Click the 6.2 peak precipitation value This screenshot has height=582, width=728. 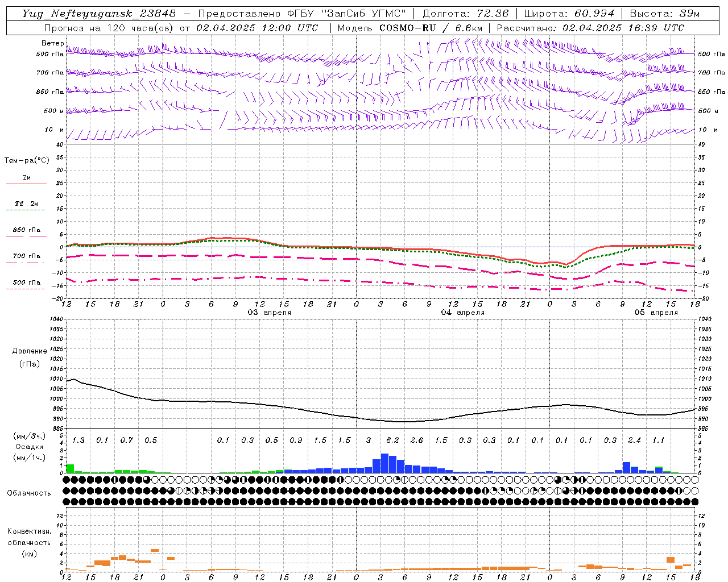(392, 440)
